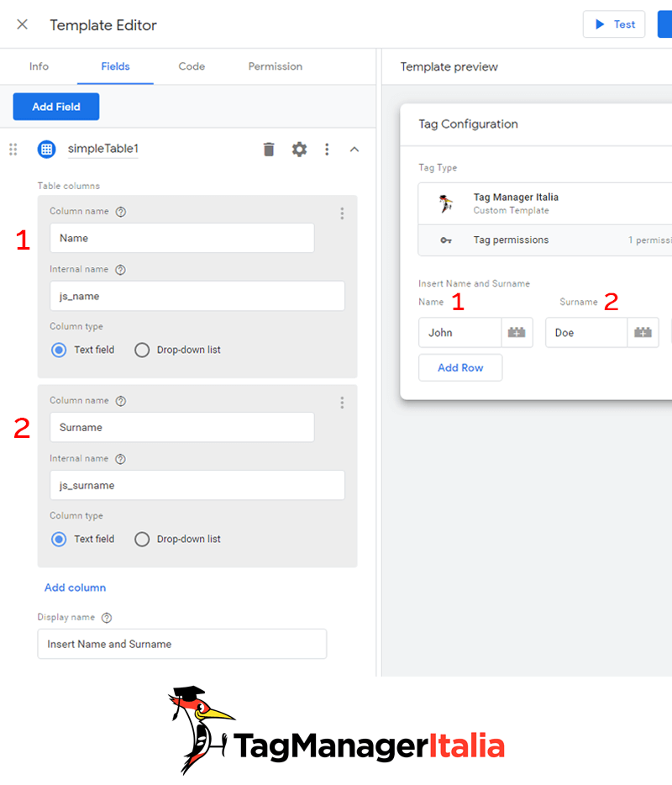Open options menu for Surname column
This screenshot has height=785, width=672.
(342, 403)
